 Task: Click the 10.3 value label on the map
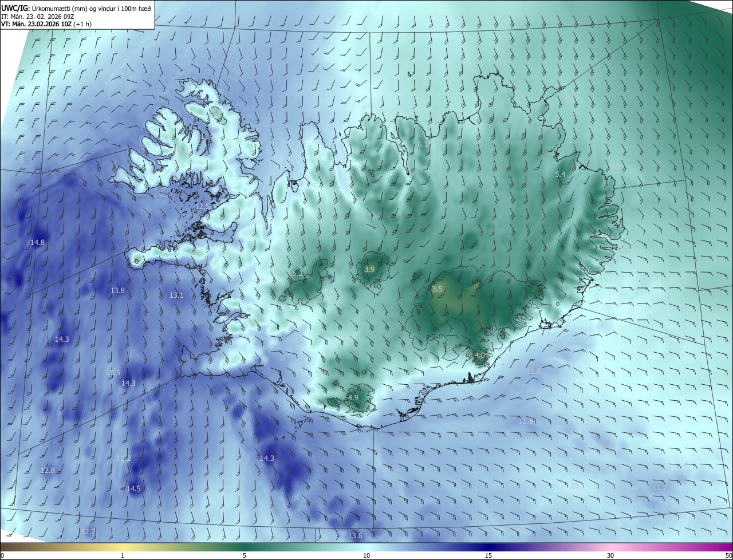pos(577,486)
